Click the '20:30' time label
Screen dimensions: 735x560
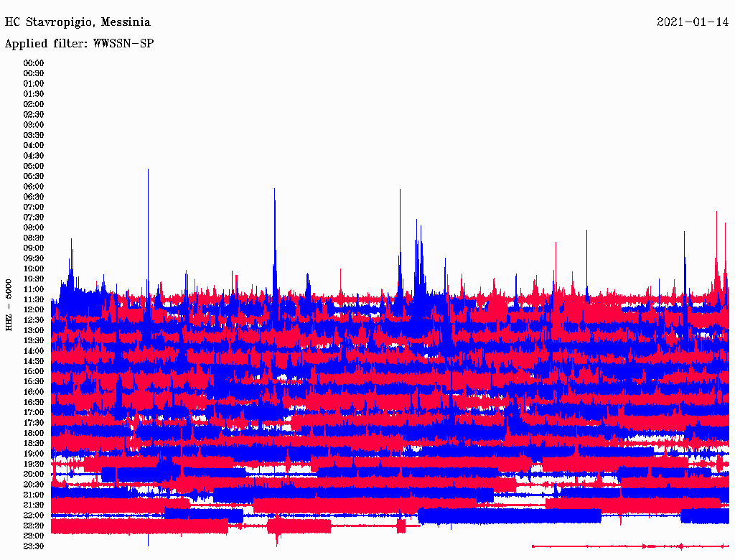click(34, 485)
